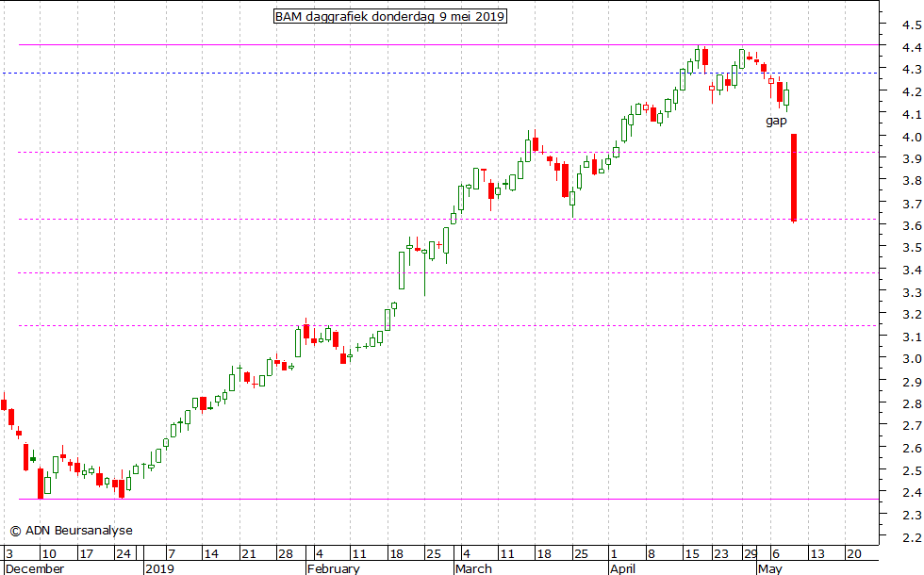
Task: Click the blue dashed horizontal line at 4.28
Action: tap(439, 74)
